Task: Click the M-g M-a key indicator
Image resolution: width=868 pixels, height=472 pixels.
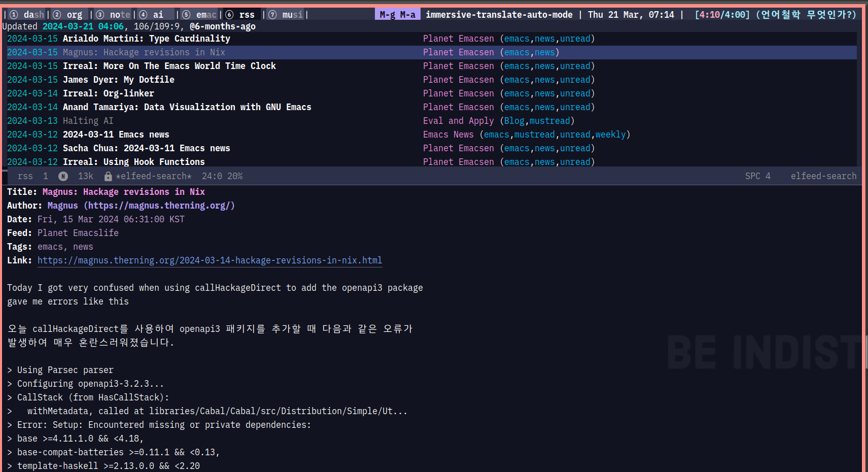Action: tap(398, 15)
